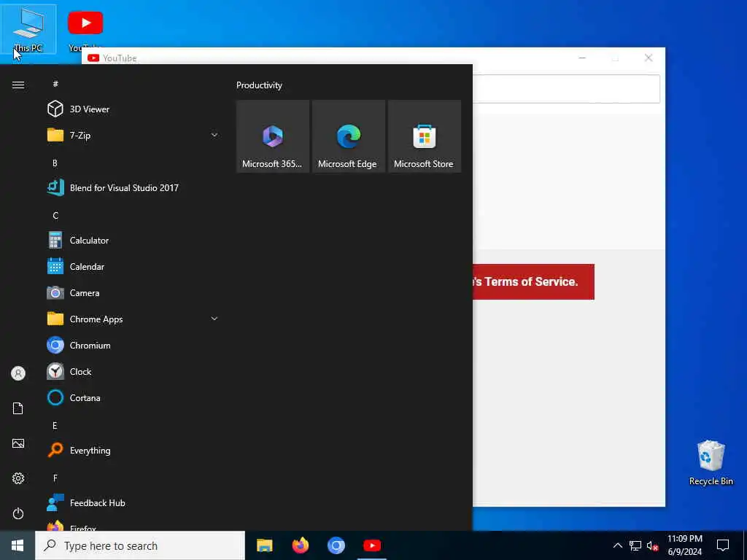Show hidden system tray icons
The width and height of the screenshot is (747, 560).
tap(617, 545)
